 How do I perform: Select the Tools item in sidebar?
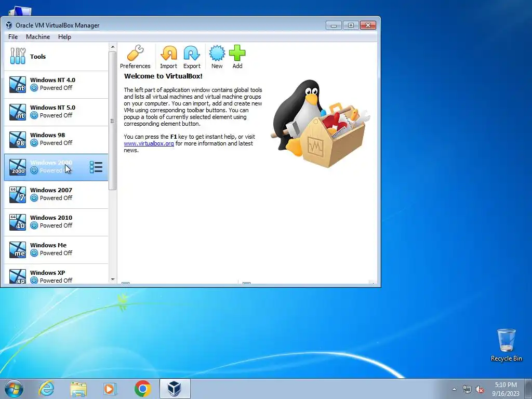[56, 56]
